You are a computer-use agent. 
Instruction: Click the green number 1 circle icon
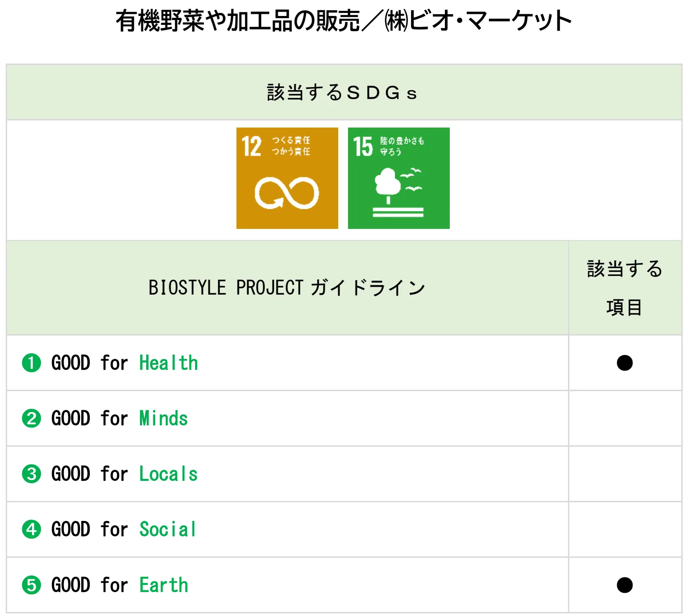pos(32,363)
